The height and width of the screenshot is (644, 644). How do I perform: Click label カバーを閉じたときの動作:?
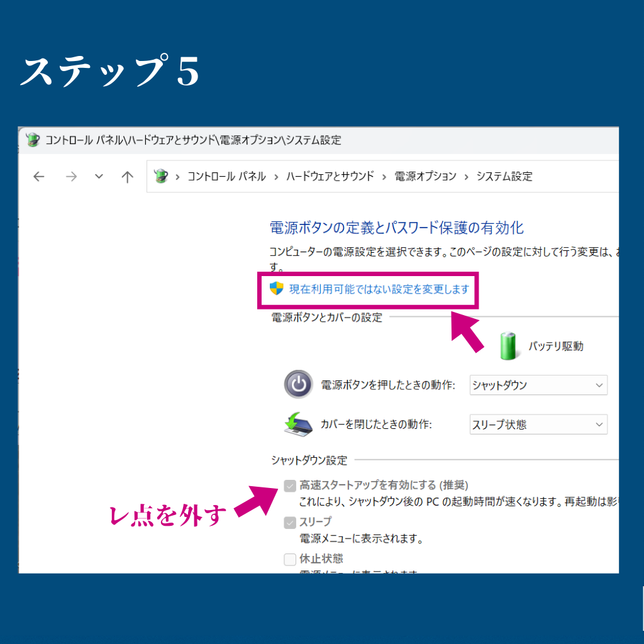point(376,425)
